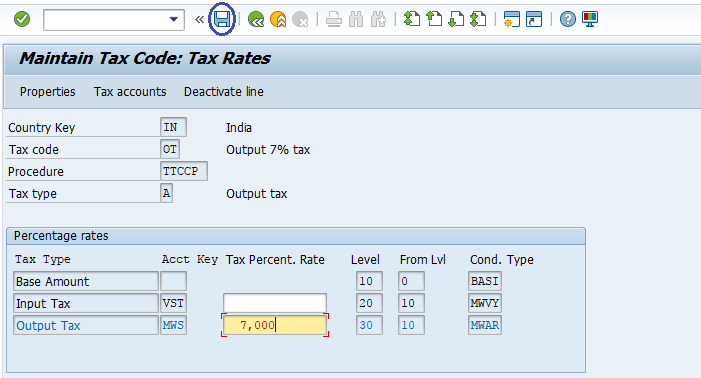The width and height of the screenshot is (701, 378).
Task: Go to Previous Page icon
Action: pos(434,19)
